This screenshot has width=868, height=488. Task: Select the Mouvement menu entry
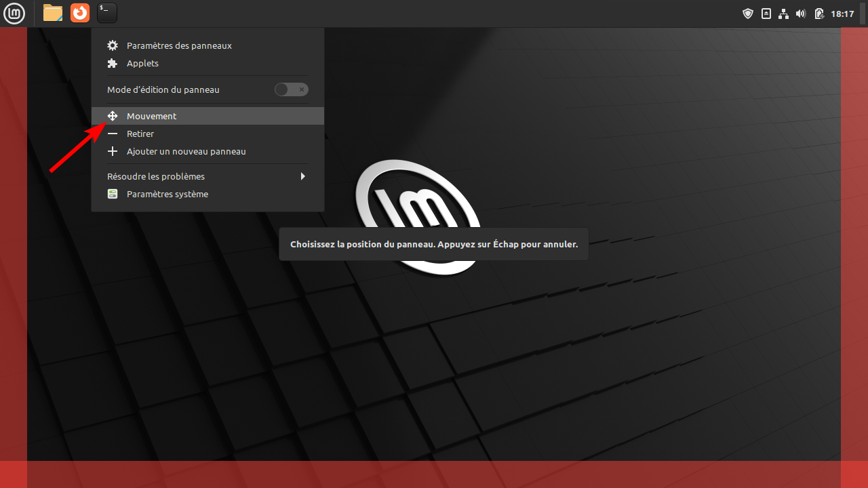[208, 116]
